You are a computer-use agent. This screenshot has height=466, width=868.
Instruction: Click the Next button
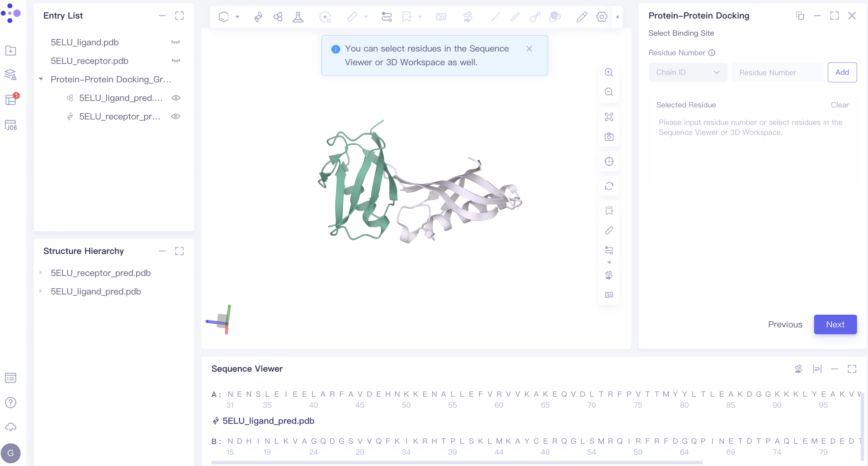tap(835, 324)
